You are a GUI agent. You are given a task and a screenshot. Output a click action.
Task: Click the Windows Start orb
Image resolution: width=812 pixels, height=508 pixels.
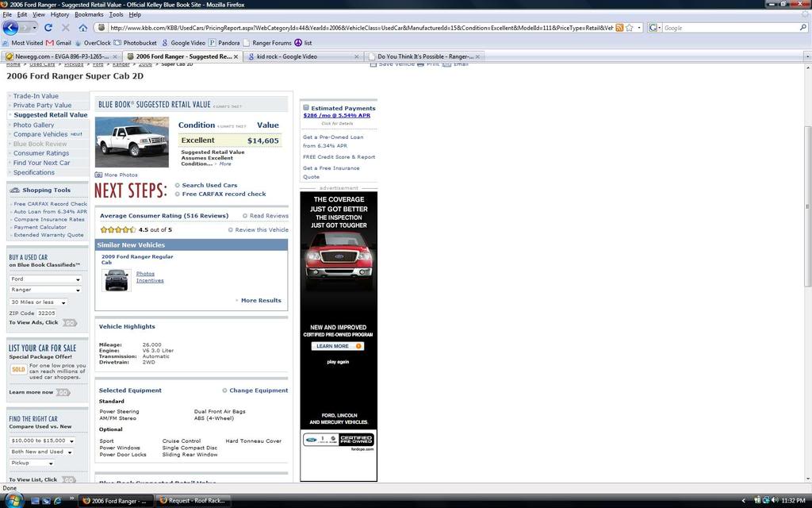pos(13,500)
